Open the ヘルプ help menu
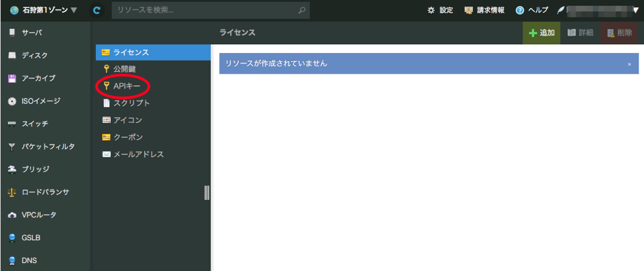This screenshot has height=271, width=644. (531, 10)
